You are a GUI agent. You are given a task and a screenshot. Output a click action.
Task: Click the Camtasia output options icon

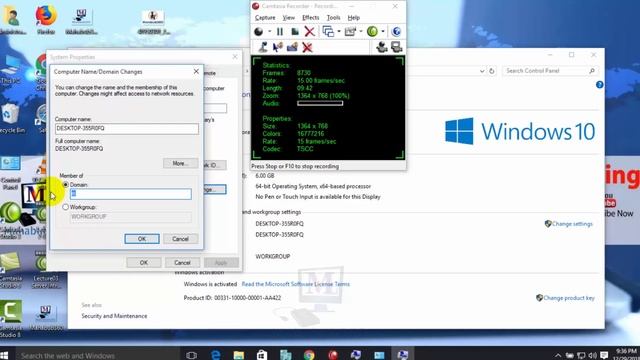(x=350, y=31)
